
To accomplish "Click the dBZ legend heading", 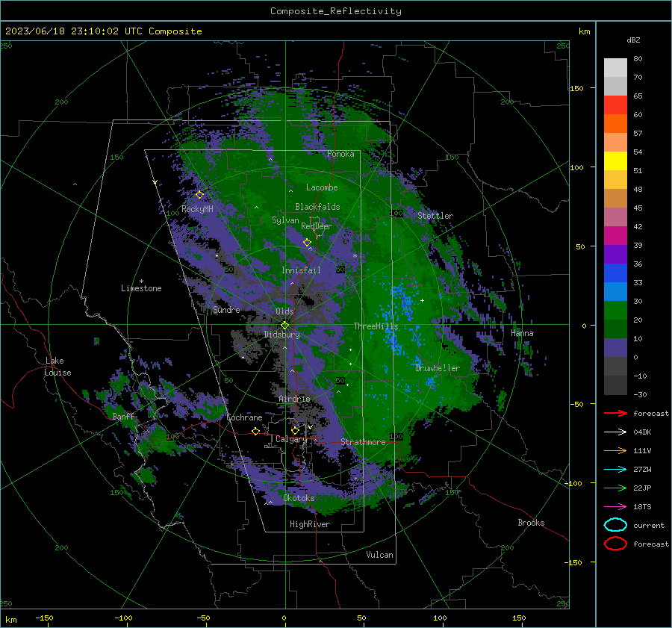I will (x=633, y=40).
